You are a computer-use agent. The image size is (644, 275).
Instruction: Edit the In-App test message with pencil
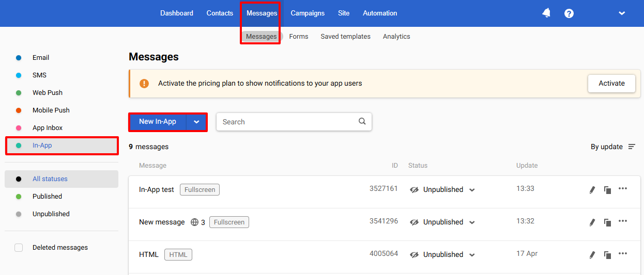pos(592,190)
